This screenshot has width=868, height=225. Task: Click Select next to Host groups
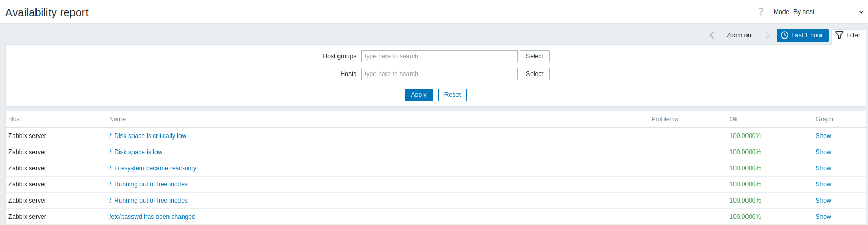tap(535, 56)
